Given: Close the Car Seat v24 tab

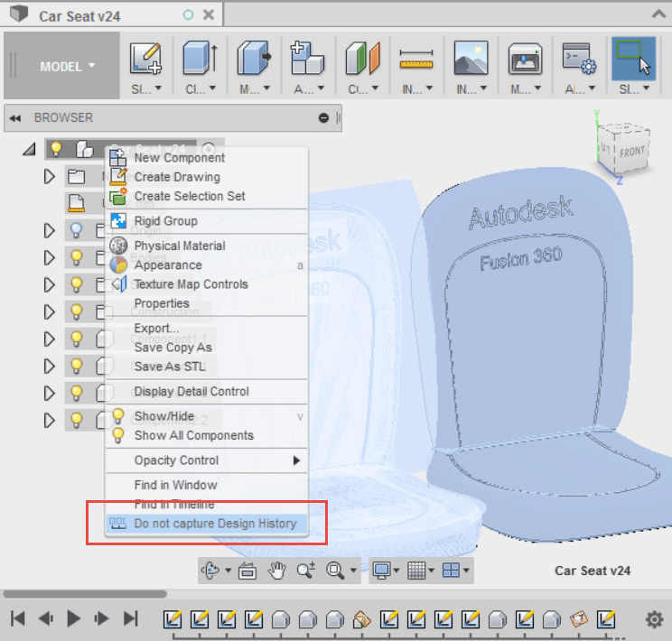Looking at the screenshot, I should coord(209,15).
